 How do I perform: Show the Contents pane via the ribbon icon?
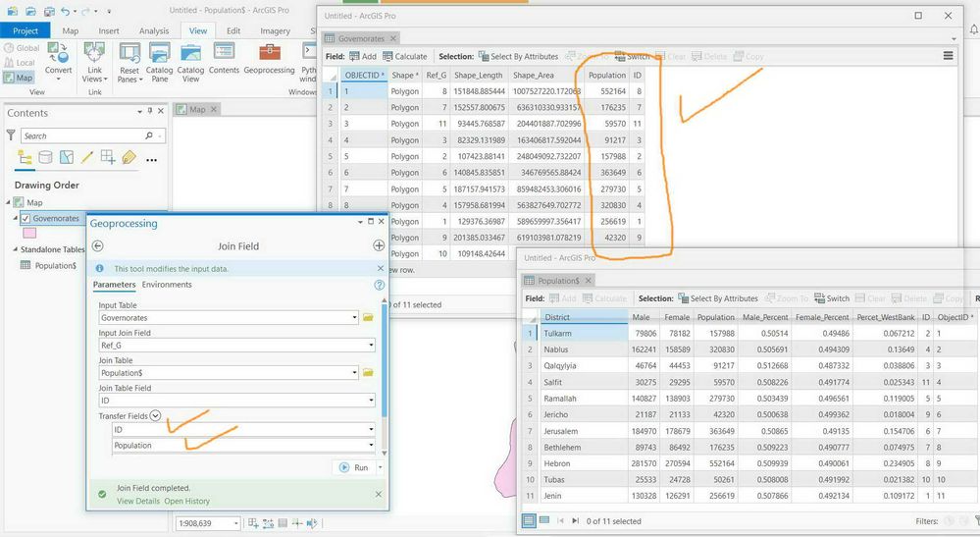[x=224, y=59]
